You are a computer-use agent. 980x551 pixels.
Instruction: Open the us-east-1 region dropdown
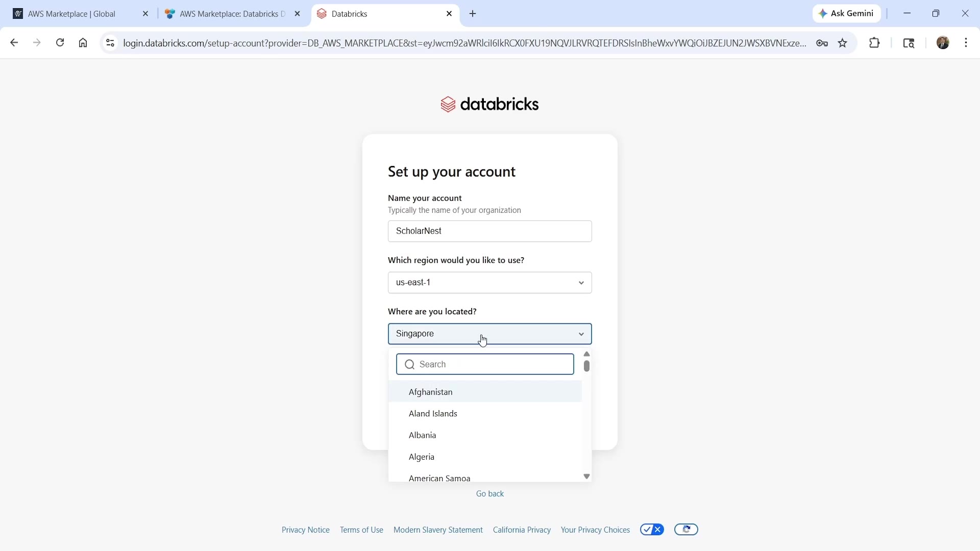pyautogui.click(x=490, y=283)
